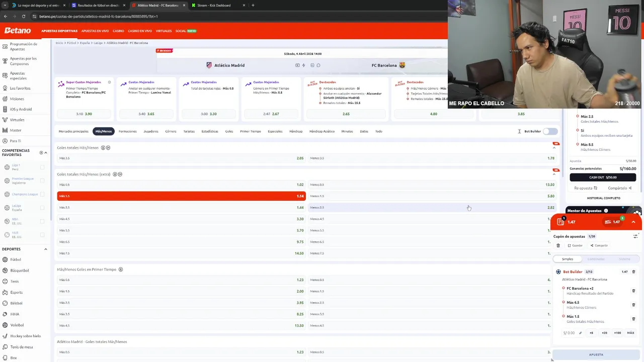
Task: Collapse Competencias Favoritas section
Action: click(46, 153)
